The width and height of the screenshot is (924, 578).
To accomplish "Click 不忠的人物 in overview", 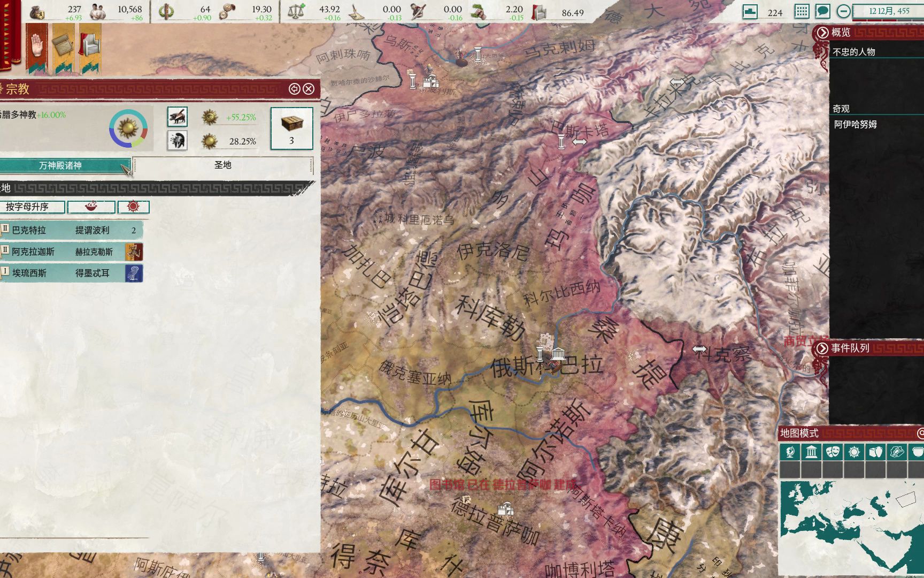I will point(854,52).
